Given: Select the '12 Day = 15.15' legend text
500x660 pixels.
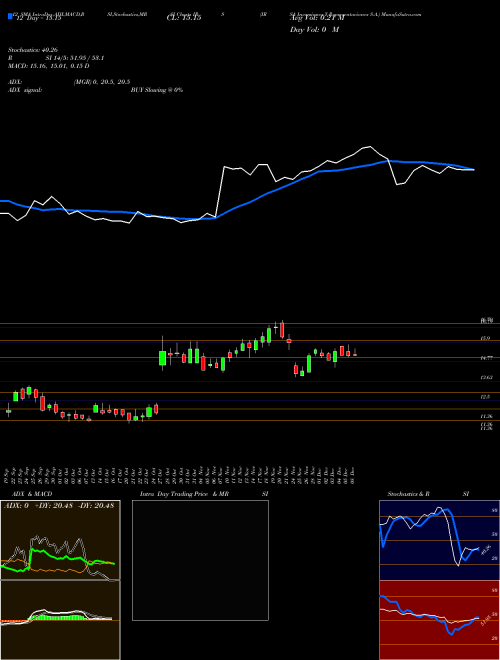Looking at the screenshot, I should point(39,18).
